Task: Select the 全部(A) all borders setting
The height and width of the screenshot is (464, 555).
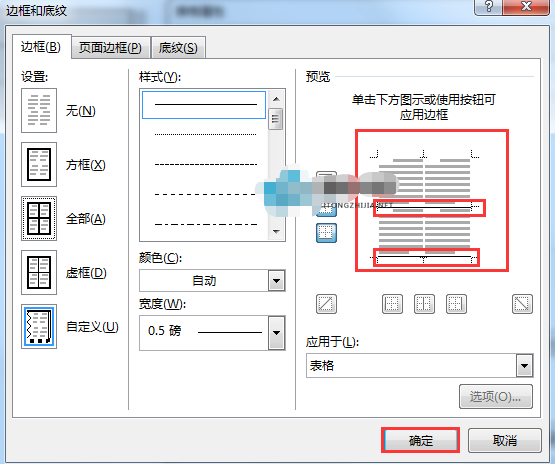Action: [39, 219]
